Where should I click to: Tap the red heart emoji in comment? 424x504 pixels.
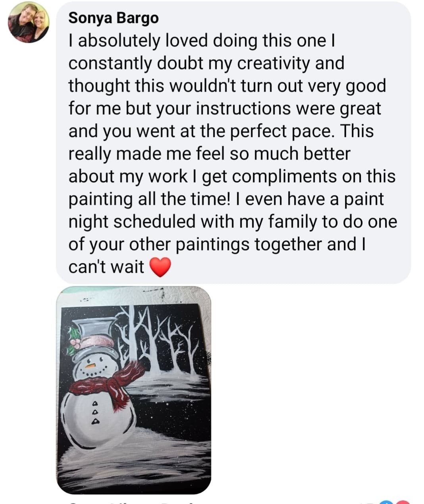[160, 267]
